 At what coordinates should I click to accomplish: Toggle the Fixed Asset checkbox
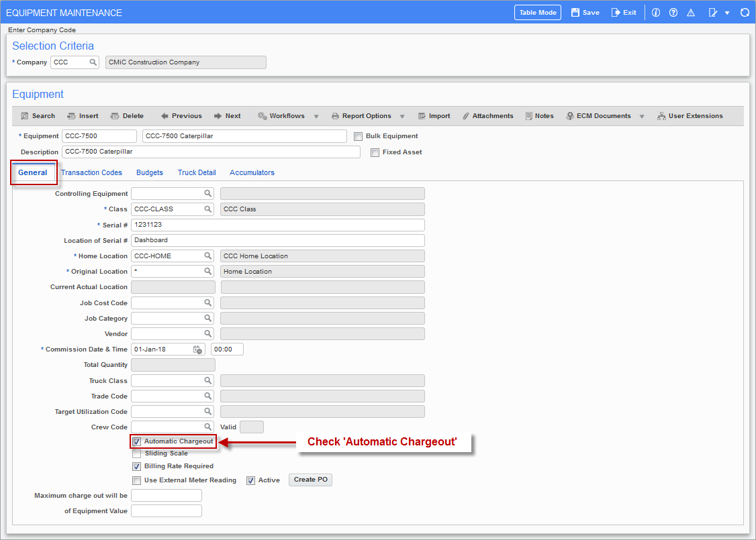pyautogui.click(x=375, y=152)
